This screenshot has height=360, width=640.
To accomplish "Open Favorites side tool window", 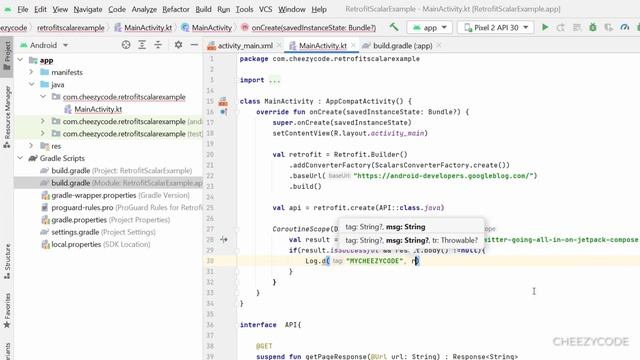I will [7, 310].
